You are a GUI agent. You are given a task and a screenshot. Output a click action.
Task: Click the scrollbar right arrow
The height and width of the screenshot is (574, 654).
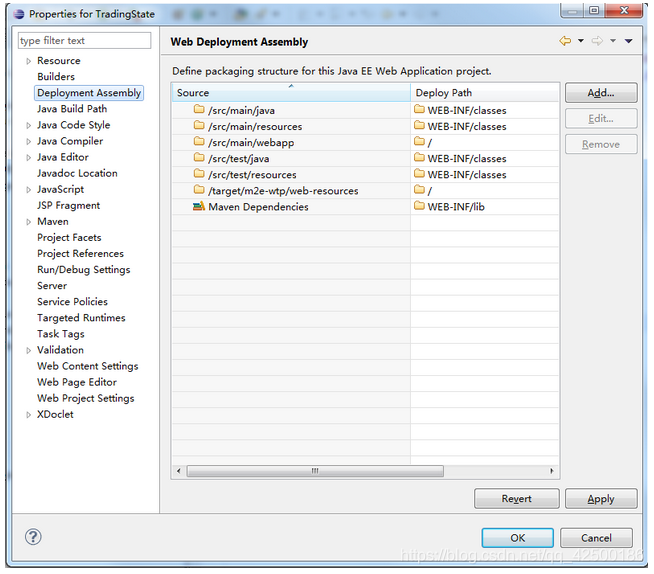pos(552,471)
